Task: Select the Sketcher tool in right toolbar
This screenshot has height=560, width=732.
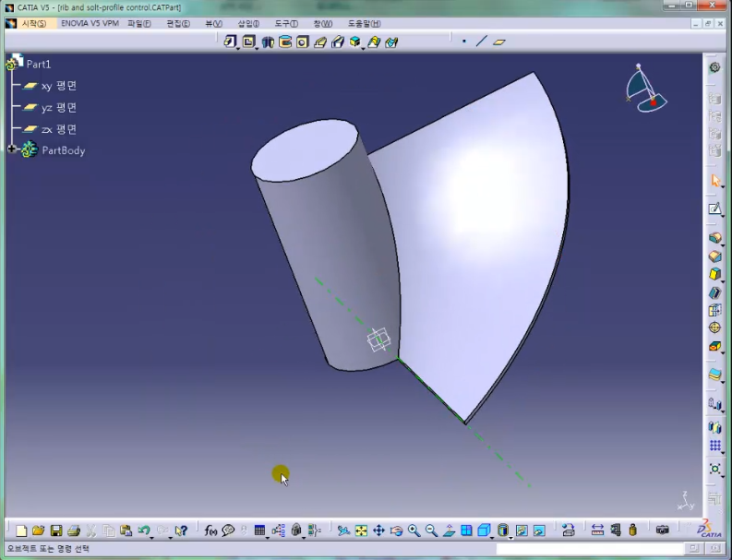Action: (714, 209)
